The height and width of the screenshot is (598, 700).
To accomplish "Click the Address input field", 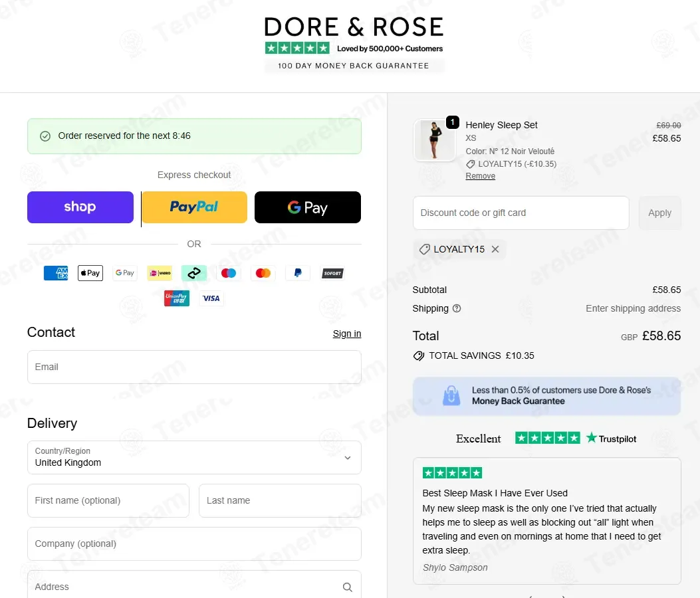I will coord(194,585).
